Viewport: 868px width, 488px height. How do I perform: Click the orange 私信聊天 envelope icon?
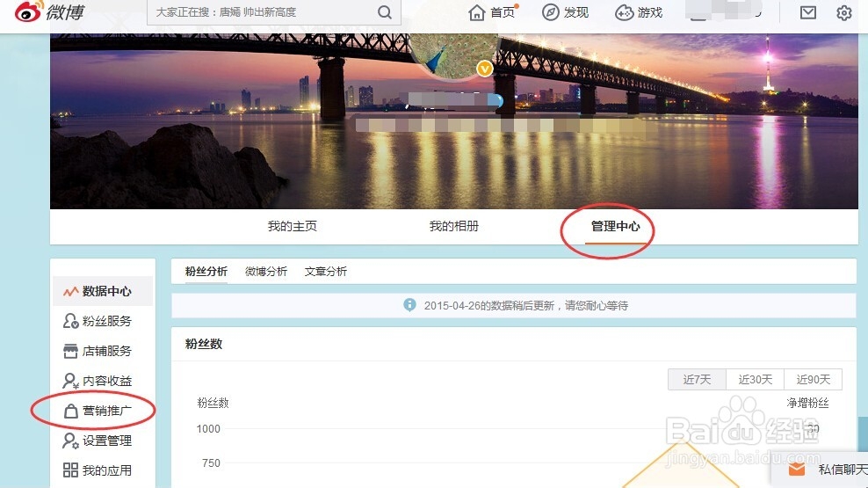coord(797,470)
